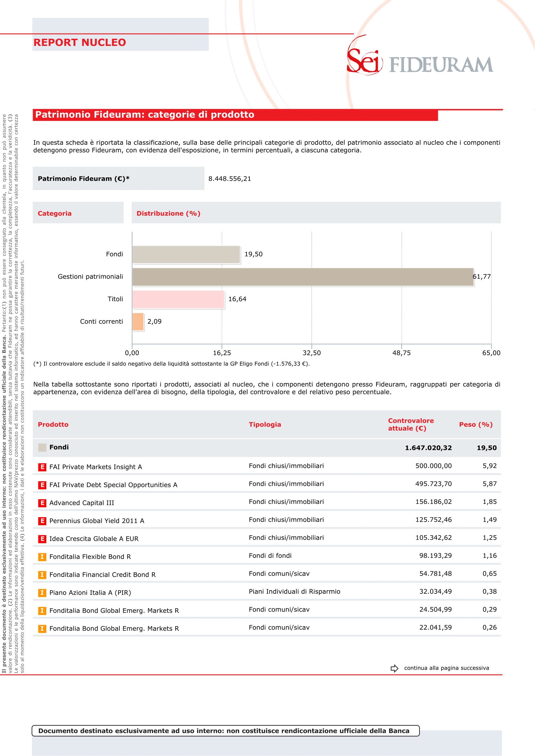Click the I badge beside Fonditalia Flexible Bond R
The width and height of the screenshot is (535, 756).
pos(42,557)
